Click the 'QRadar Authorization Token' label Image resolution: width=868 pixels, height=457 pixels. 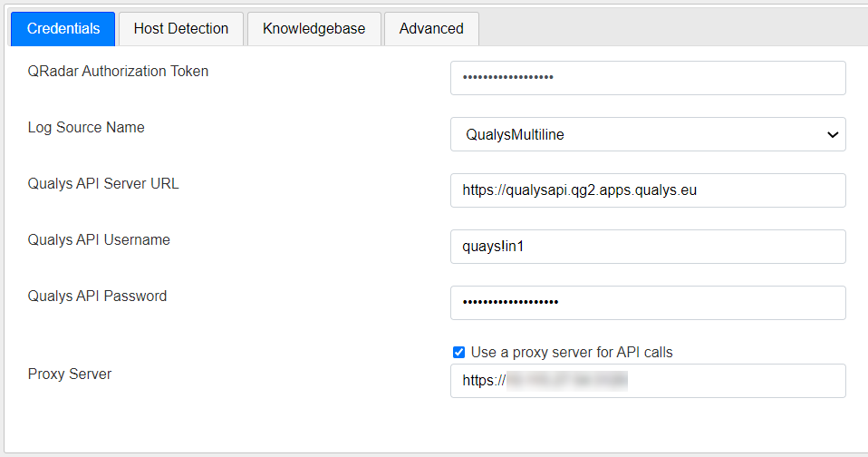coord(118,71)
